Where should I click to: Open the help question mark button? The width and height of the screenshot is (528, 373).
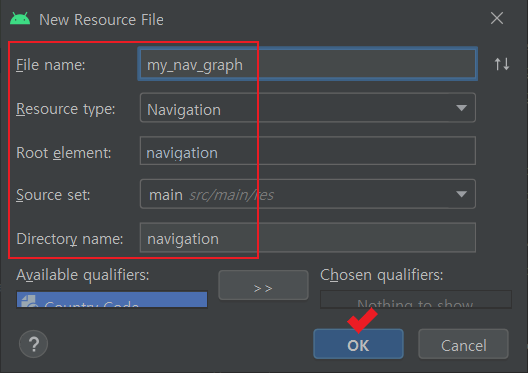click(x=33, y=344)
